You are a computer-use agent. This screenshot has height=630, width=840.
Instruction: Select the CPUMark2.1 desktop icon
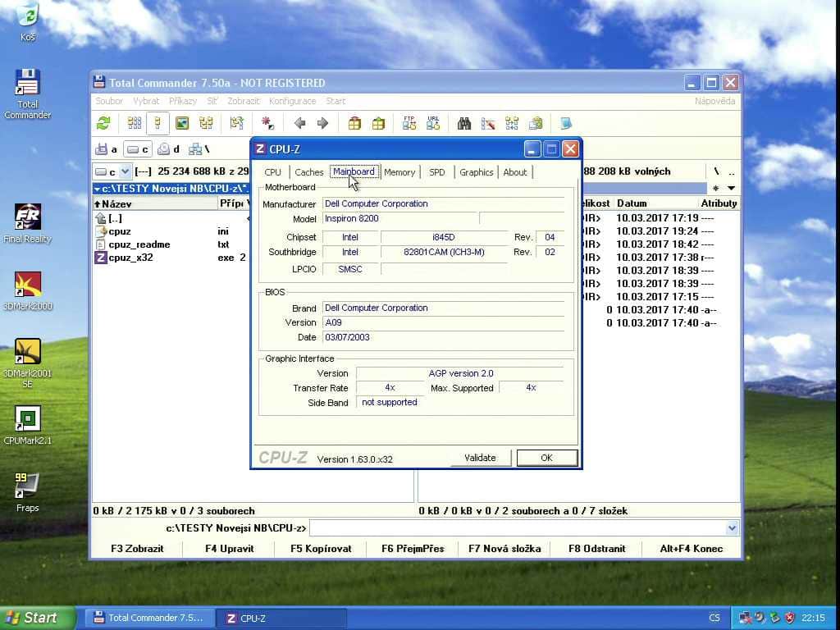(28, 426)
